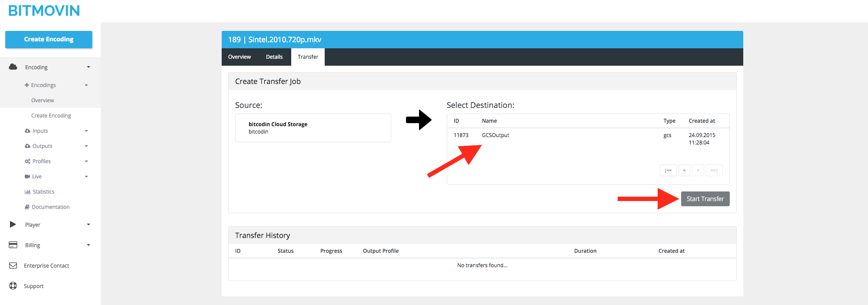868x305 pixels.
Task: Expand the Encoding menu caret
Action: pyautogui.click(x=88, y=67)
